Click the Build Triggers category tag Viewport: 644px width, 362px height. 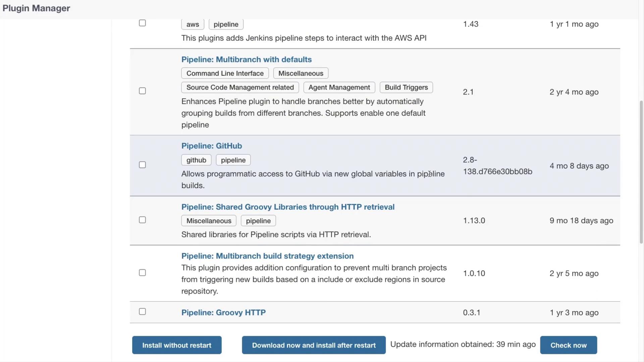(x=406, y=87)
